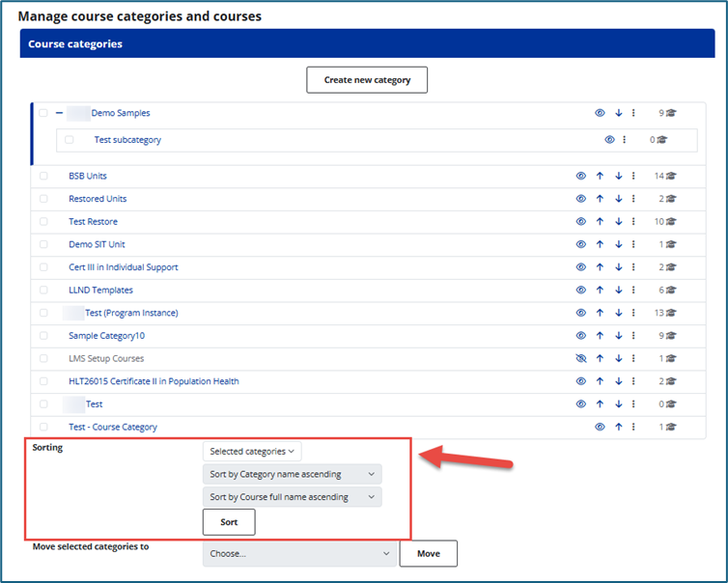Screen dimensions: 728x583
Task: Open three-dot menu for Test subcategory
Action: (625, 140)
